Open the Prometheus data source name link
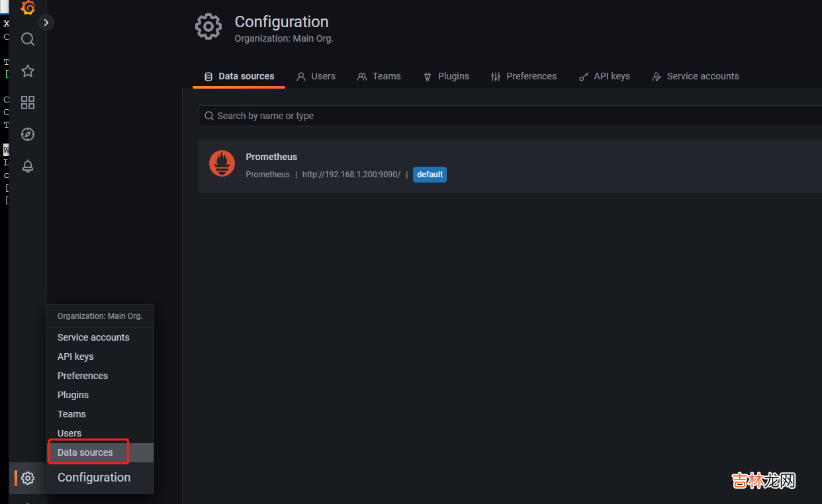This screenshot has width=822, height=504. point(271,157)
